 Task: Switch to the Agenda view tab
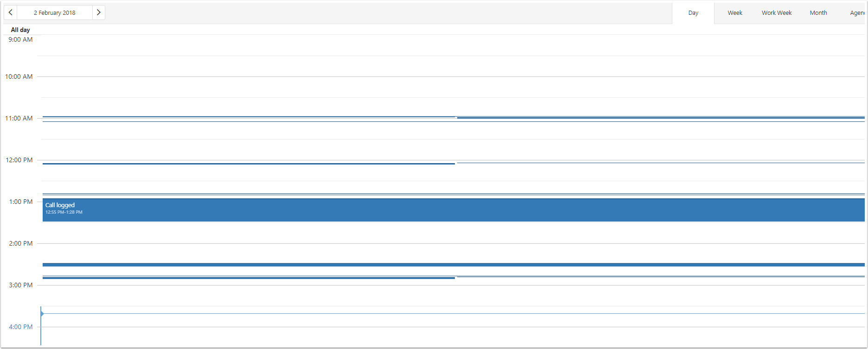tap(857, 13)
